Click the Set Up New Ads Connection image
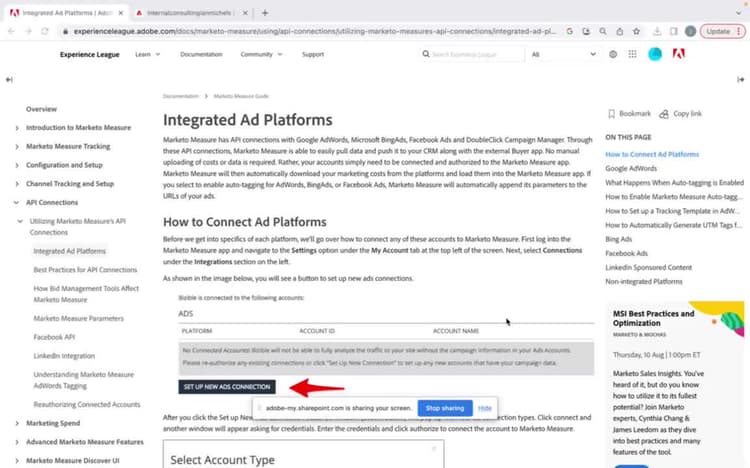 tap(227, 387)
